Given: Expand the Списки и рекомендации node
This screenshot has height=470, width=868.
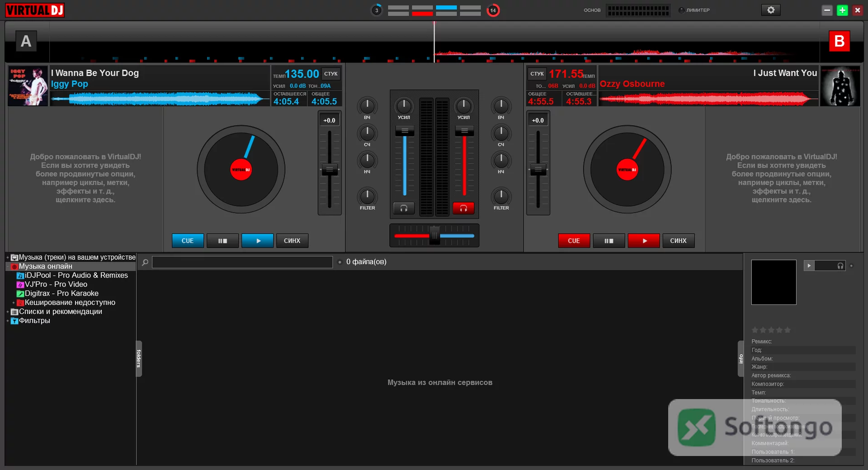Looking at the screenshot, I should point(8,312).
